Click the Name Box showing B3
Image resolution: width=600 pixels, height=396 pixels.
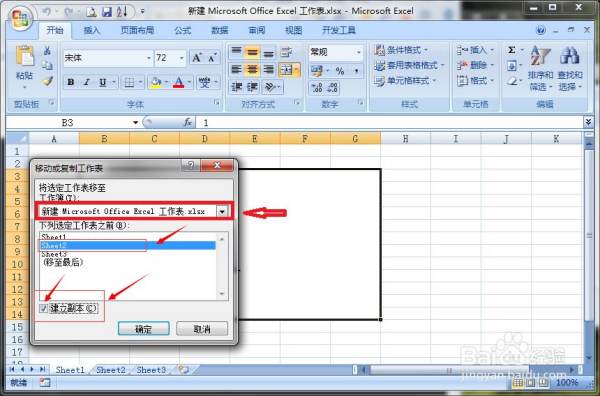(x=67, y=122)
